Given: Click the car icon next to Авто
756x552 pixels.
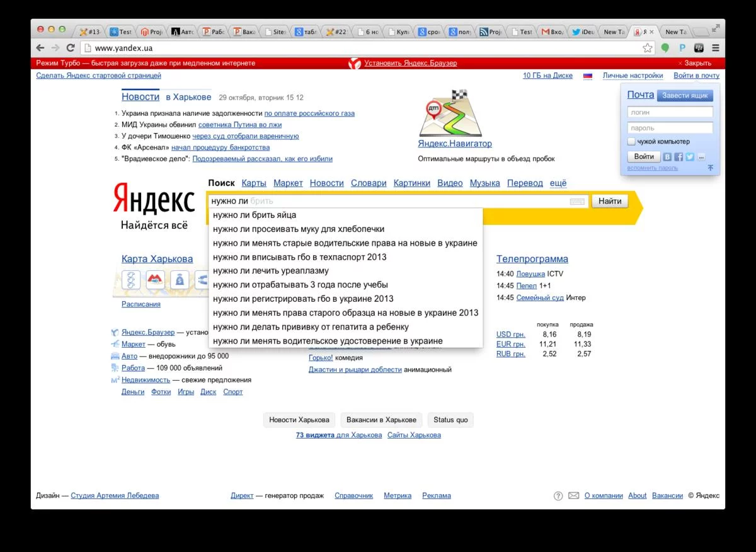Looking at the screenshot, I should 115,356.
